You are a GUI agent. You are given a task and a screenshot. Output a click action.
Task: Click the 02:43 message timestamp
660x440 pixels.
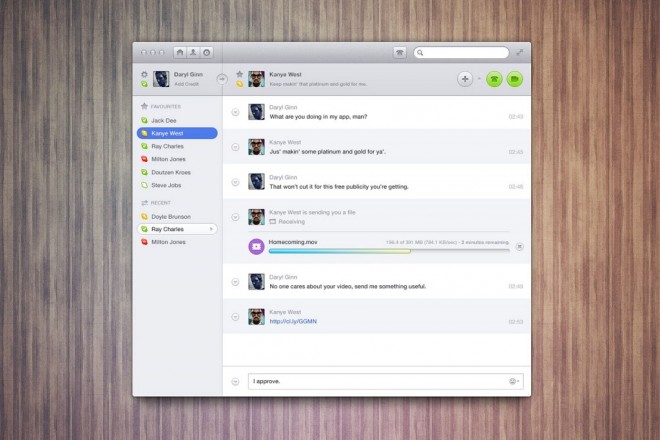click(516, 117)
